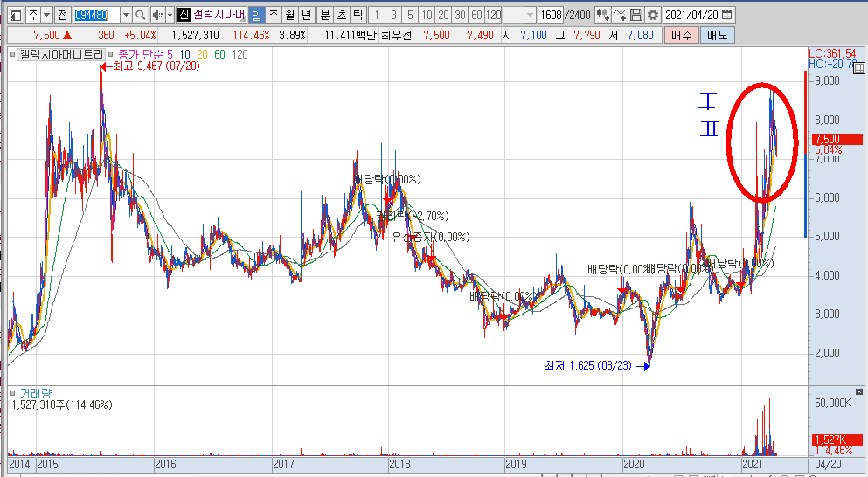The width and height of the screenshot is (868, 477).
Task: Toggle the 종가 단순 moving average checkbox
Action: [x=110, y=54]
